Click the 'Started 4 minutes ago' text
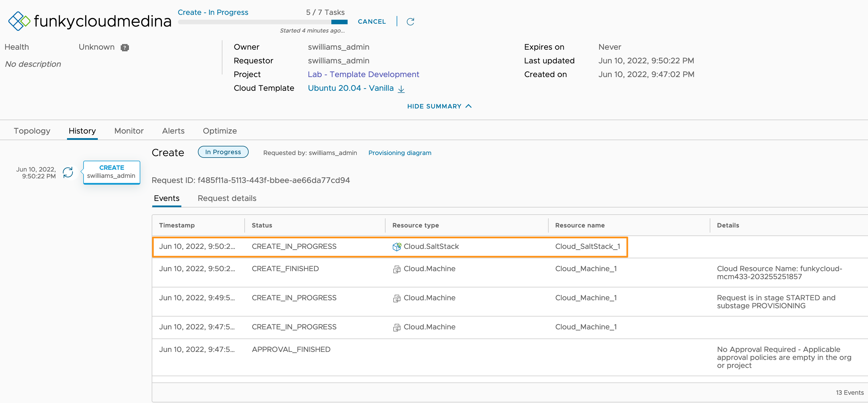Viewport: 868px width, 403px height. tap(312, 31)
